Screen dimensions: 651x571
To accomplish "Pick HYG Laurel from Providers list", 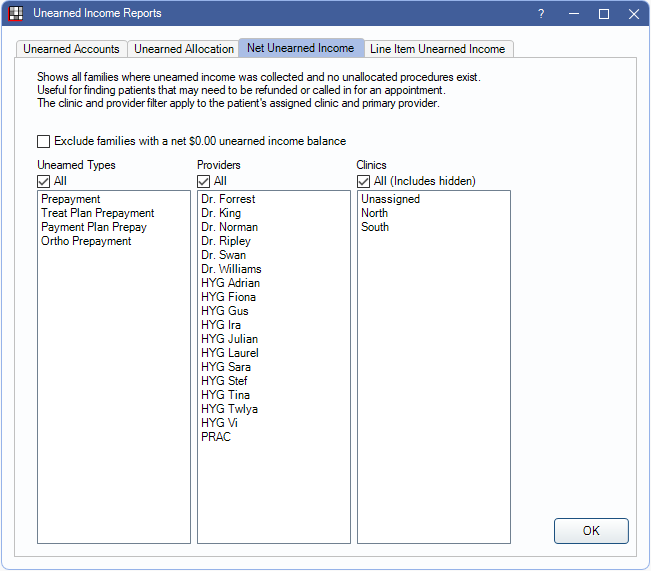I will [x=229, y=353].
